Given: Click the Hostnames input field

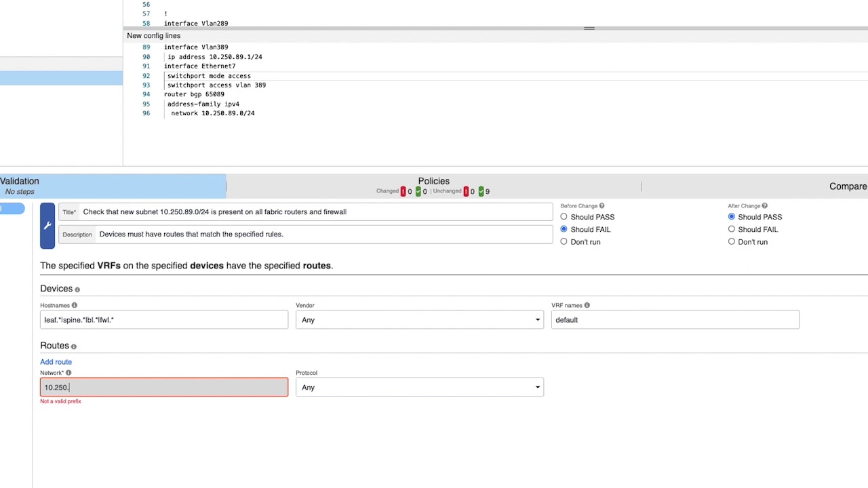Looking at the screenshot, I should pyautogui.click(x=164, y=320).
